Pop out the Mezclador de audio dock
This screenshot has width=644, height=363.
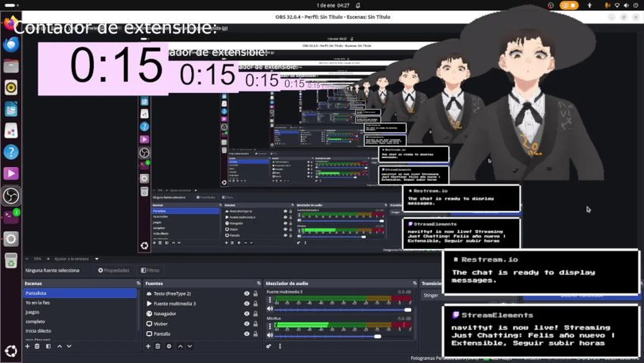tap(414, 283)
